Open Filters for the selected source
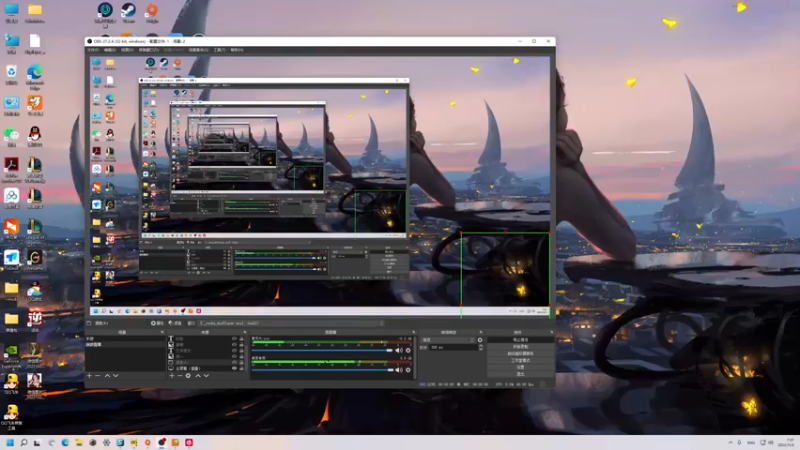 175,323
